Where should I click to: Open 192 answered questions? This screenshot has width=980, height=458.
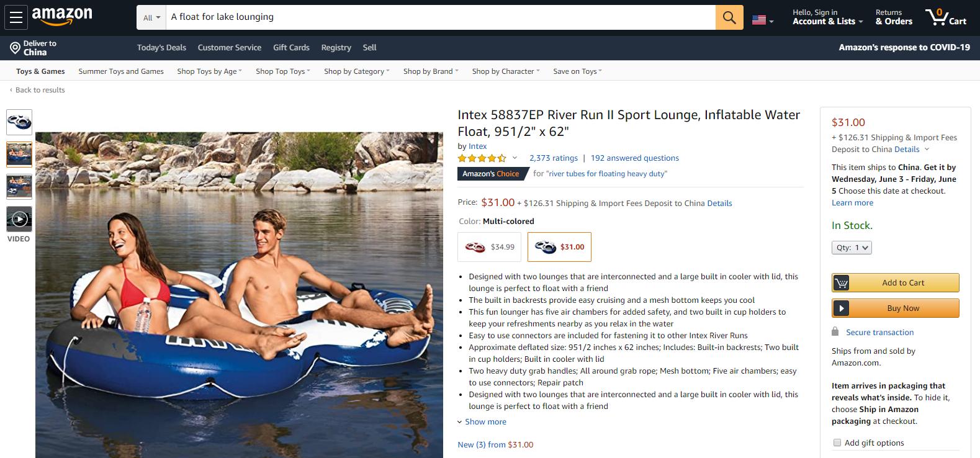pyautogui.click(x=634, y=158)
